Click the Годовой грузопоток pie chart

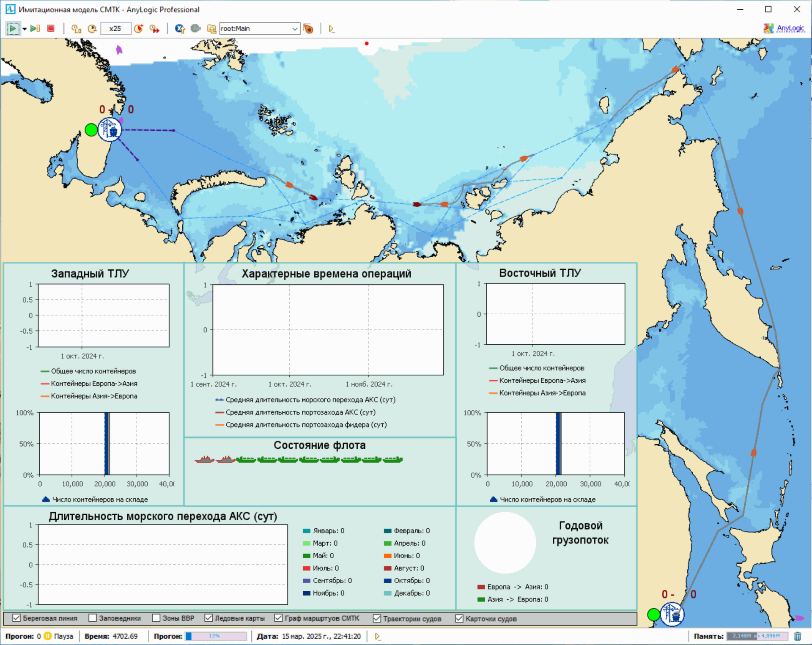click(x=505, y=543)
